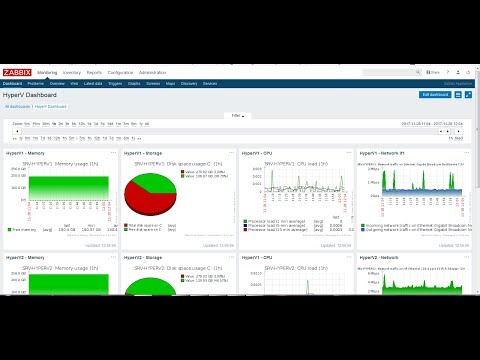480x360 pixels.
Task: Click the sign out power icon
Action: (x=468, y=72)
